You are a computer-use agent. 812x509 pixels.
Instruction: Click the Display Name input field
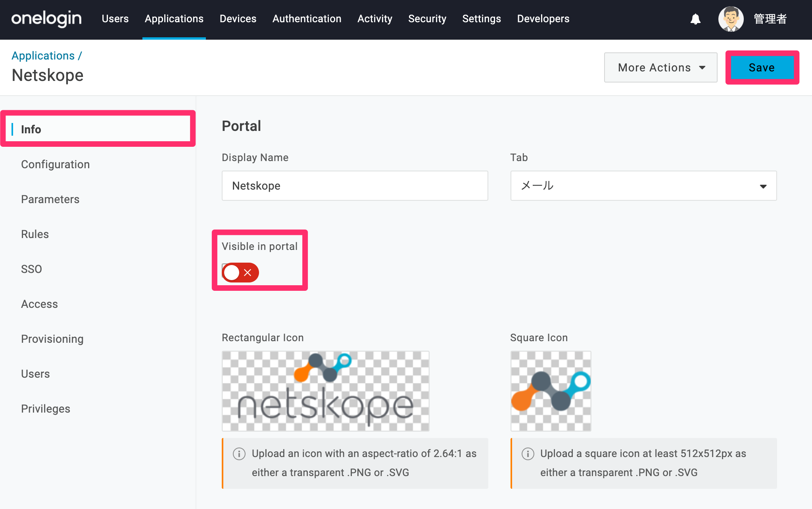tap(355, 186)
